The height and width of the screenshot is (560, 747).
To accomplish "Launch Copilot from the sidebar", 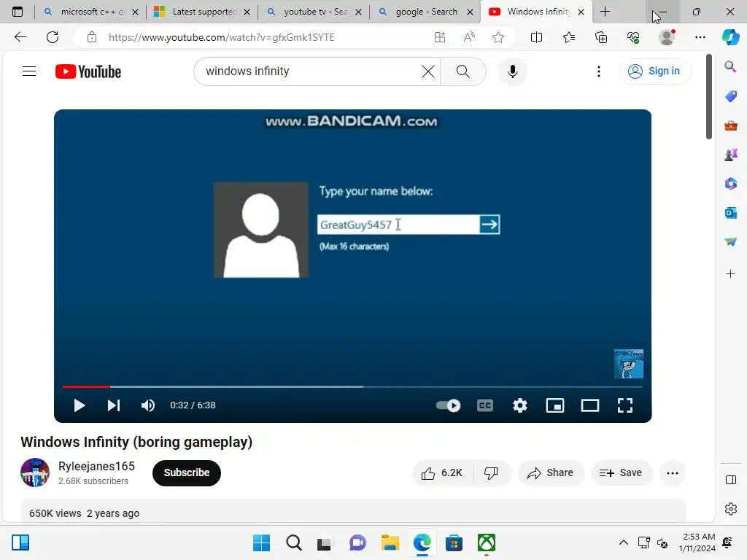I will click(x=731, y=37).
